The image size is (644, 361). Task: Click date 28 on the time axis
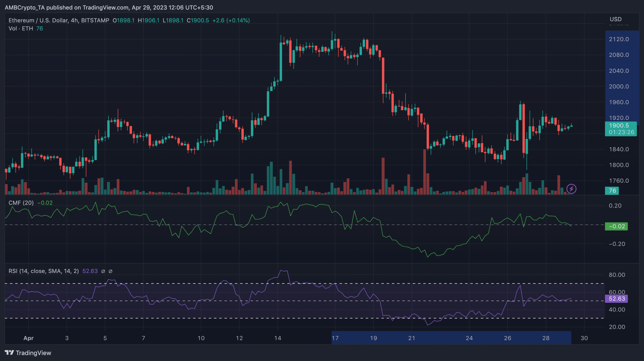click(x=546, y=338)
